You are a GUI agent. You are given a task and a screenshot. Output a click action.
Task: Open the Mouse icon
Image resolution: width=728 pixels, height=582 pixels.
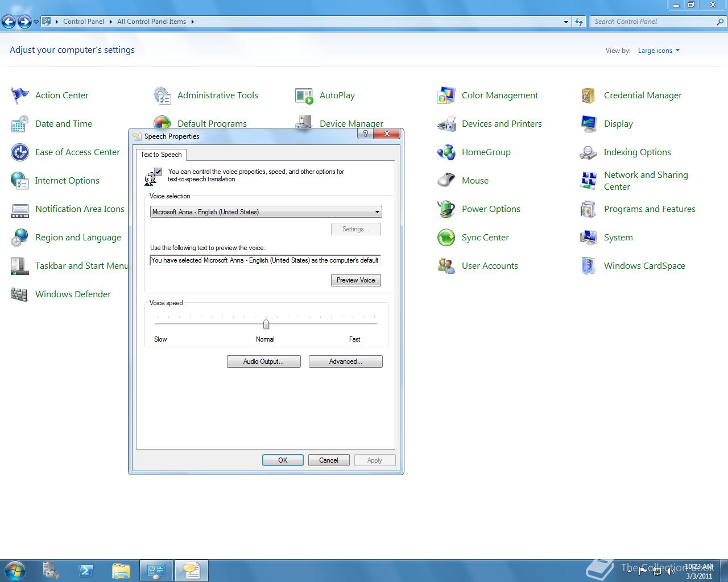click(x=446, y=181)
